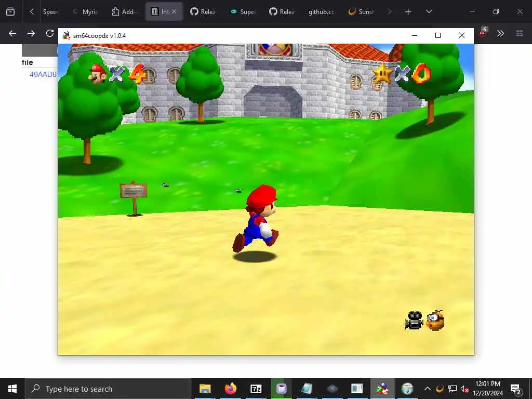The height and width of the screenshot is (399, 532).
Task: Switch to the first GitHub Releases tab
Action: [203, 11]
